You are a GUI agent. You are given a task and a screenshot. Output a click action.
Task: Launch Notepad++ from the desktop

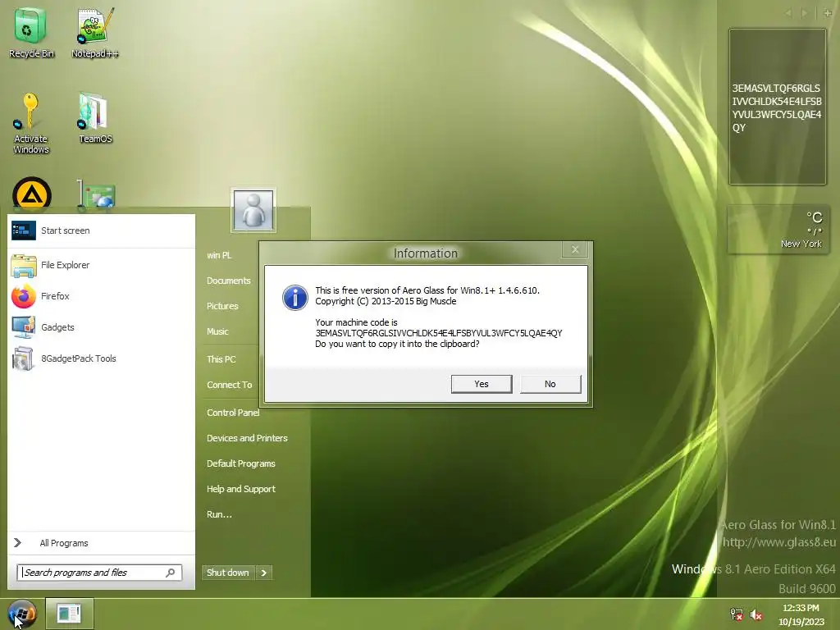click(x=95, y=32)
